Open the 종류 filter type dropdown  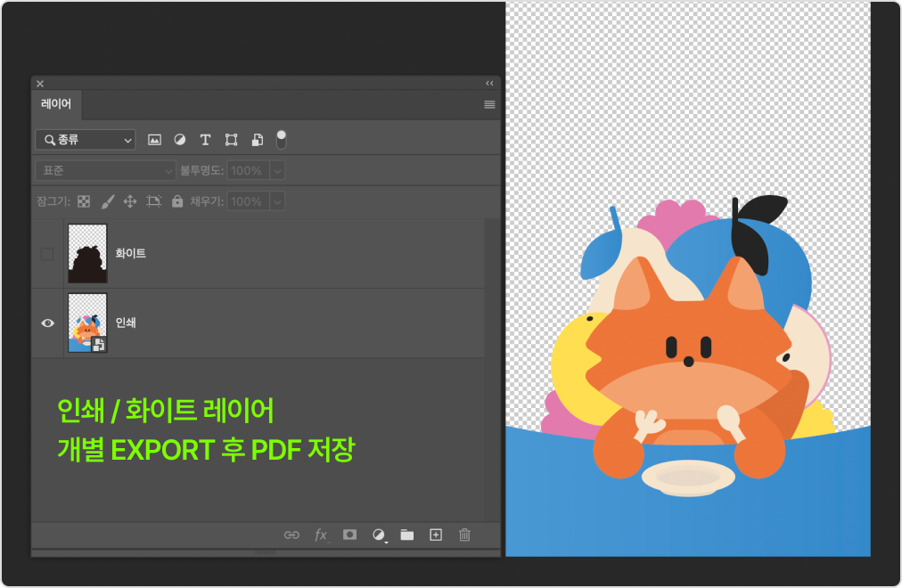tap(86, 140)
